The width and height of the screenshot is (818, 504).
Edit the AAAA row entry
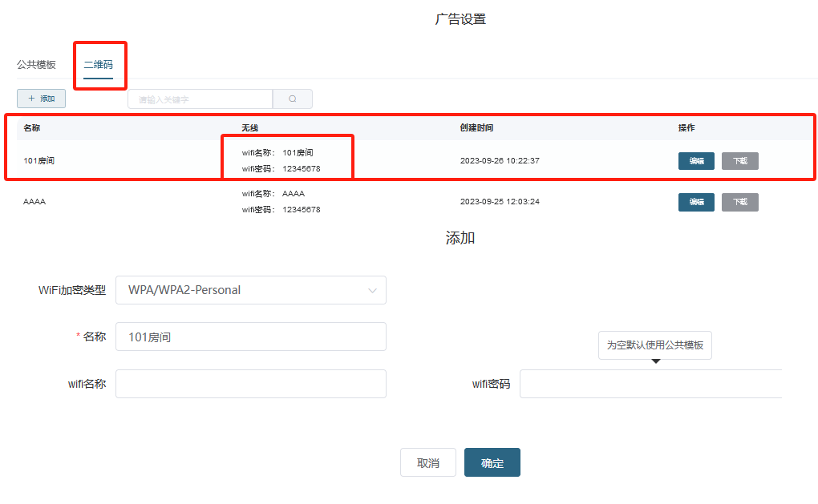point(696,202)
